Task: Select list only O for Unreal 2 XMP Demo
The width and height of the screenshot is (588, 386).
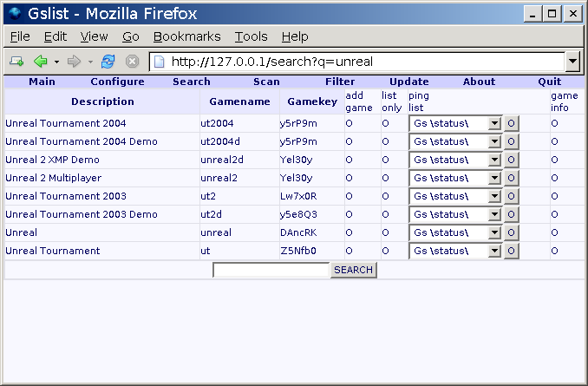Action: (385, 160)
